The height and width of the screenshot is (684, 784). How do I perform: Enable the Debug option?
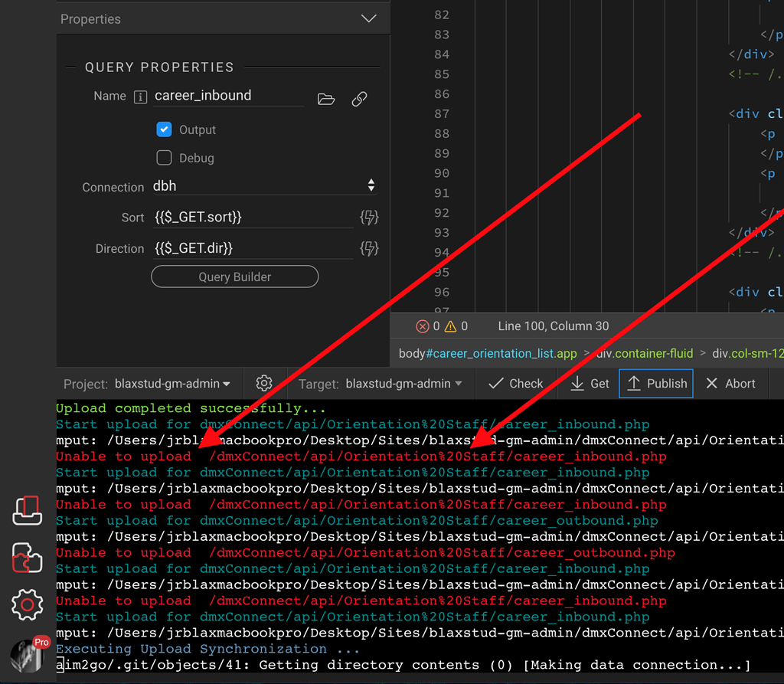click(164, 158)
